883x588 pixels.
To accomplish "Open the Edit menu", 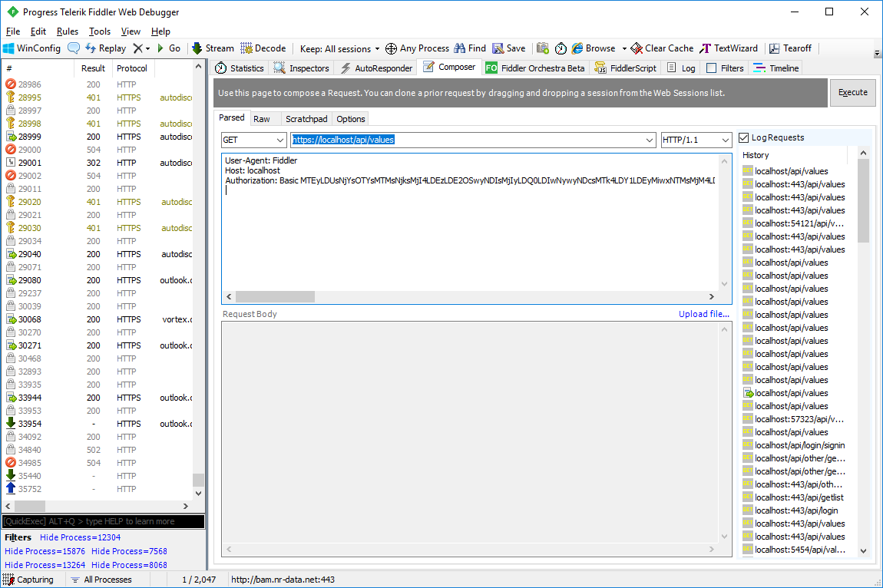I will click(x=38, y=31).
